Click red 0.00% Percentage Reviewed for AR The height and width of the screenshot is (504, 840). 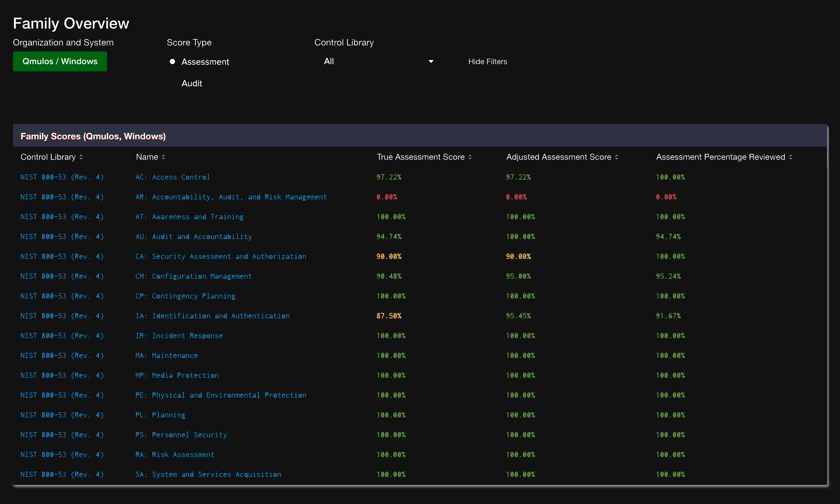[666, 197]
